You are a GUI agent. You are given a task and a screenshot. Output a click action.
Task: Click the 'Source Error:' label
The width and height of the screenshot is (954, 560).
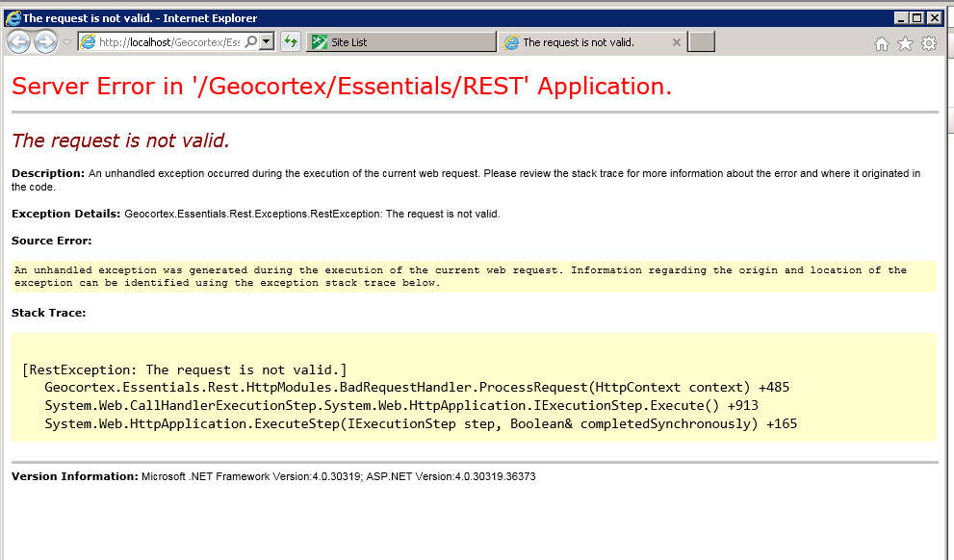52,241
